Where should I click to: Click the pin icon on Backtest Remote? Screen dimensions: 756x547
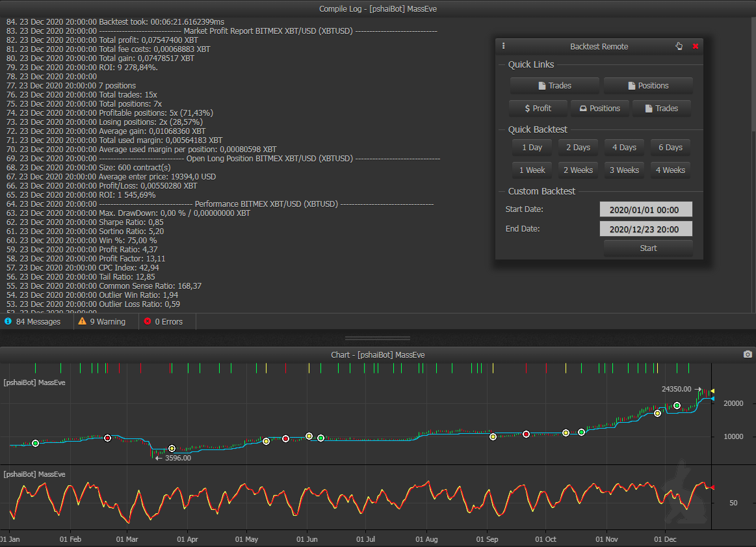coord(679,46)
